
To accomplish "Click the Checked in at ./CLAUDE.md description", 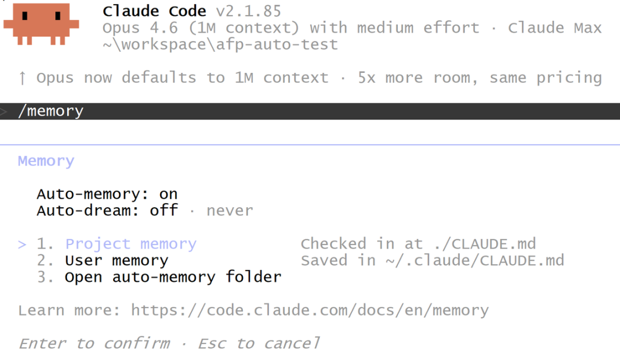I will pos(418,244).
